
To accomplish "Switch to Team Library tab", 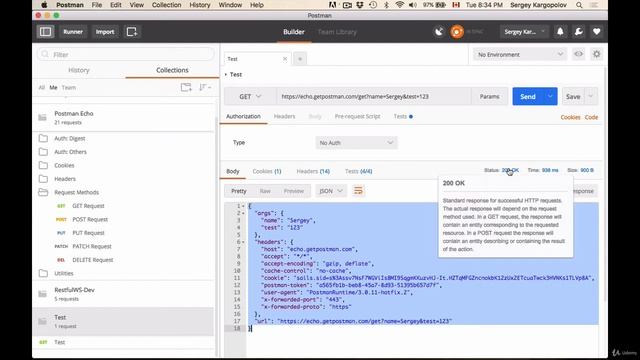I will pos(337,32).
